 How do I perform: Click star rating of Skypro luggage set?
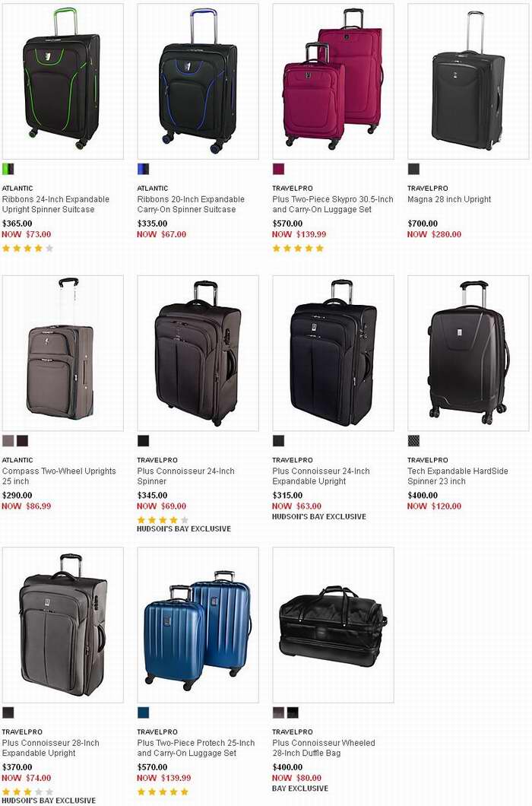pyautogui.click(x=298, y=249)
